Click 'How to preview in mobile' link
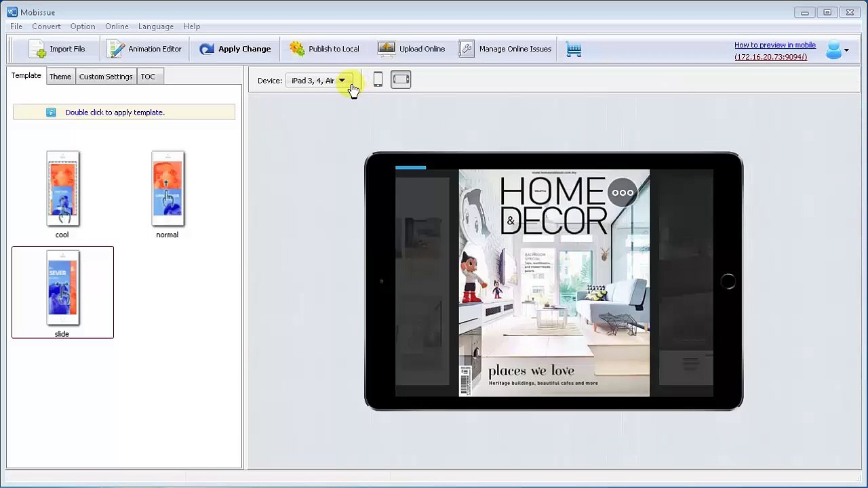 tap(774, 45)
